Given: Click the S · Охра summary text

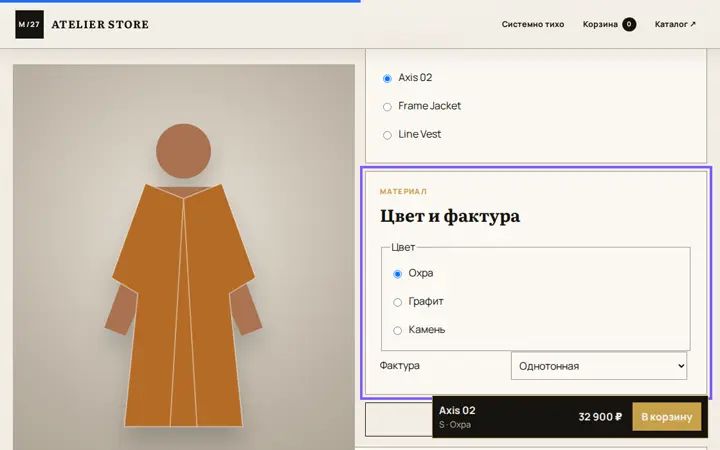Looking at the screenshot, I should 455,425.
